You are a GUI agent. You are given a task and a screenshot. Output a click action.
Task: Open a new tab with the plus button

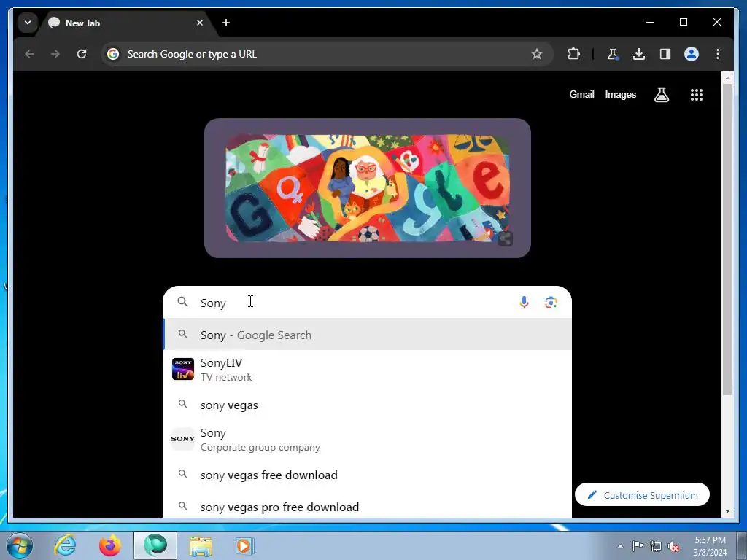coord(226,23)
